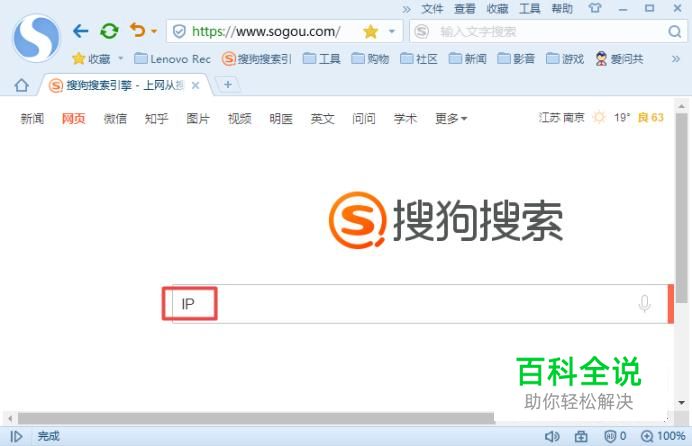Click the ad block shield counter 0
This screenshot has height=446, width=692.
click(x=615, y=436)
